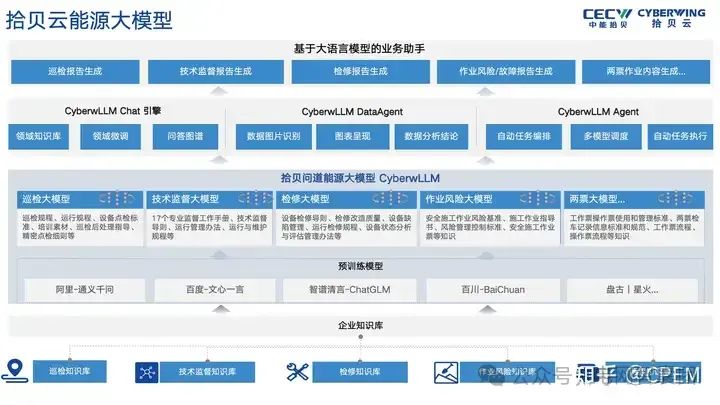Select the 阿里-通义千问 pretrained model box
Image resolution: width=720 pixels, height=405 pixels.
click(x=85, y=290)
